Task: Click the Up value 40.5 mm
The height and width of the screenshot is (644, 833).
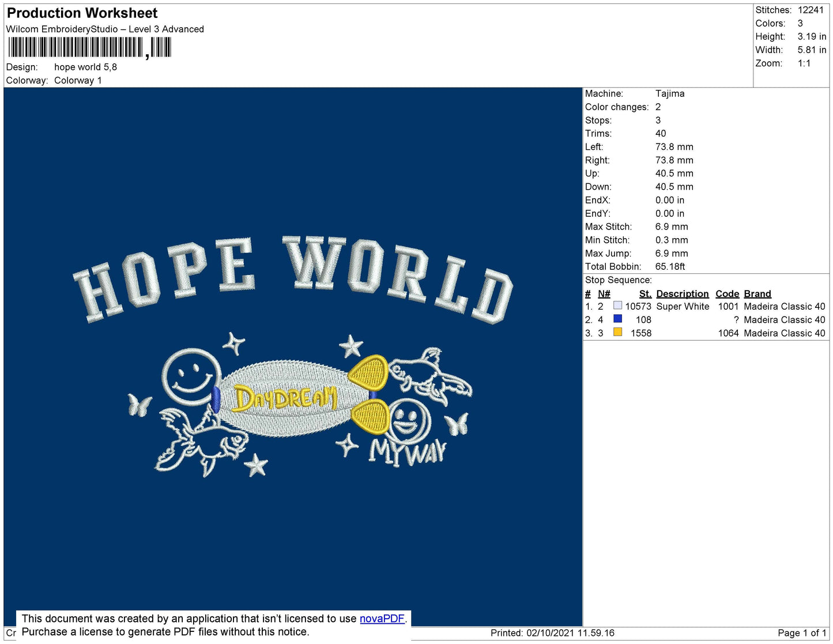Action: click(674, 173)
